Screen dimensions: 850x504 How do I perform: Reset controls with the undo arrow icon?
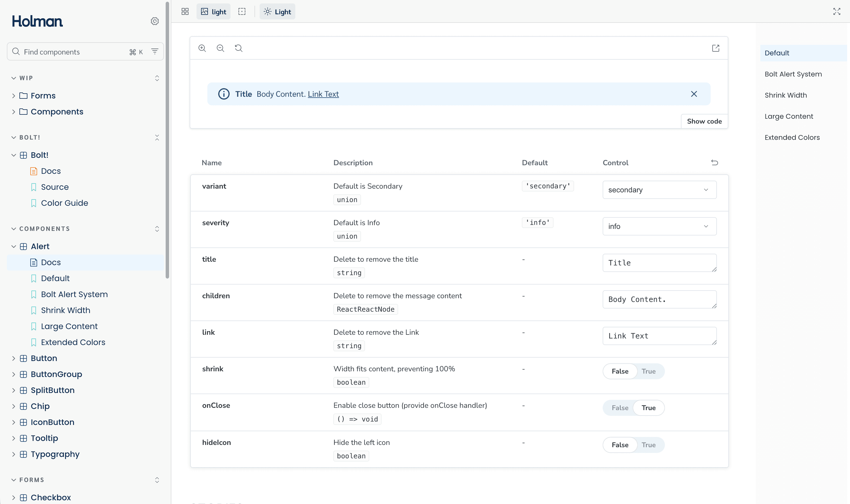pyautogui.click(x=714, y=163)
